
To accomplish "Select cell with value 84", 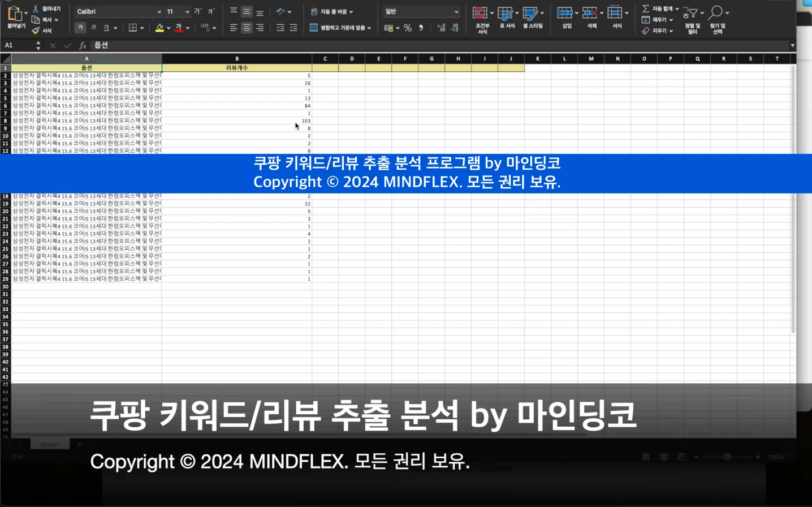I will tap(237, 105).
